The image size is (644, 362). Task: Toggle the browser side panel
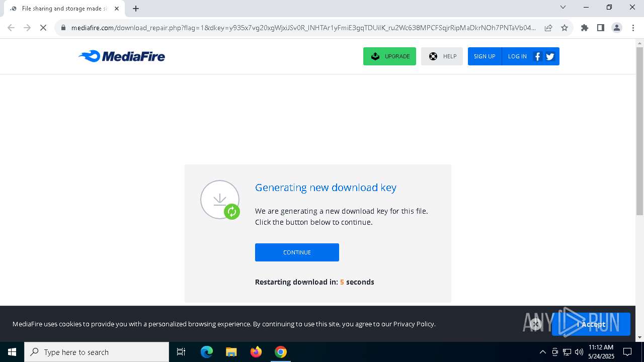[x=601, y=28]
